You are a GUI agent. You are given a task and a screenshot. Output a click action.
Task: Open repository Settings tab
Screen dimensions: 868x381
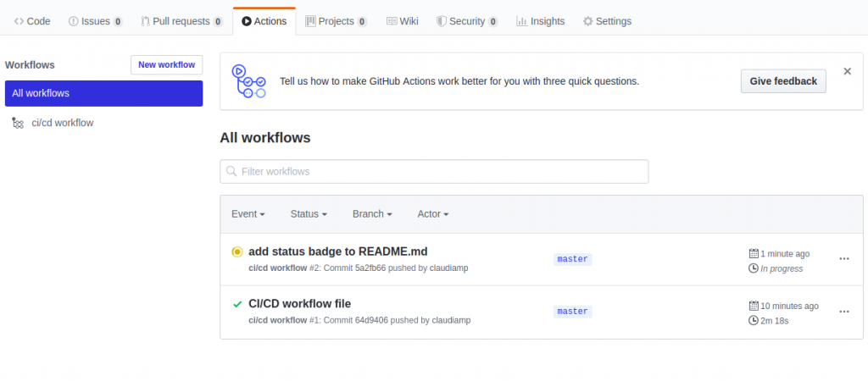coord(607,21)
